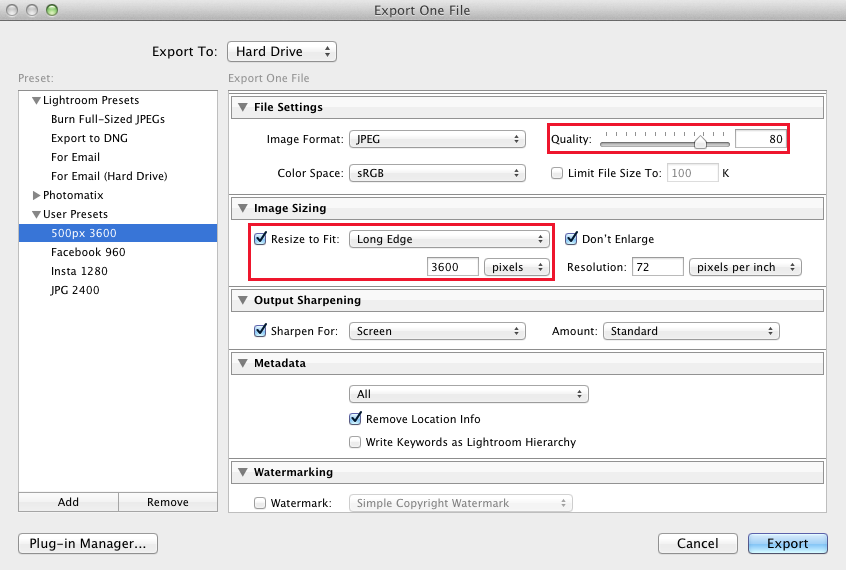Enable Limit File Size To checkbox
Screen dimensions: 846x570
(557, 173)
